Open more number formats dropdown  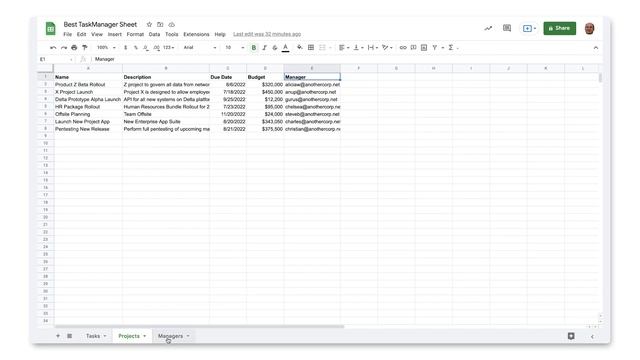(x=169, y=48)
